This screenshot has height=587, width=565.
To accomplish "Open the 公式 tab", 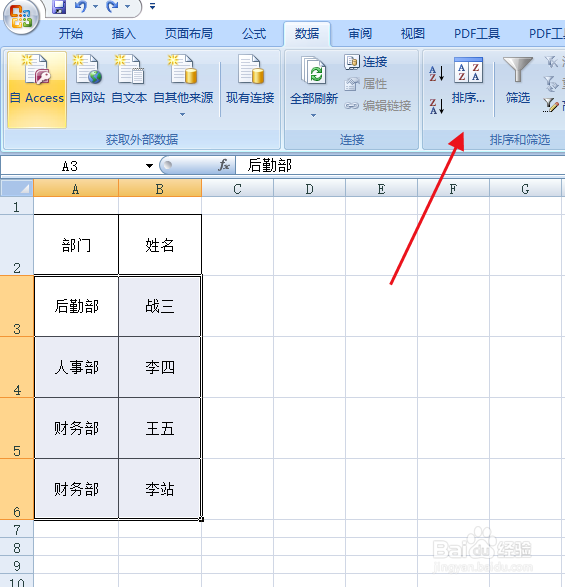I will [x=254, y=34].
